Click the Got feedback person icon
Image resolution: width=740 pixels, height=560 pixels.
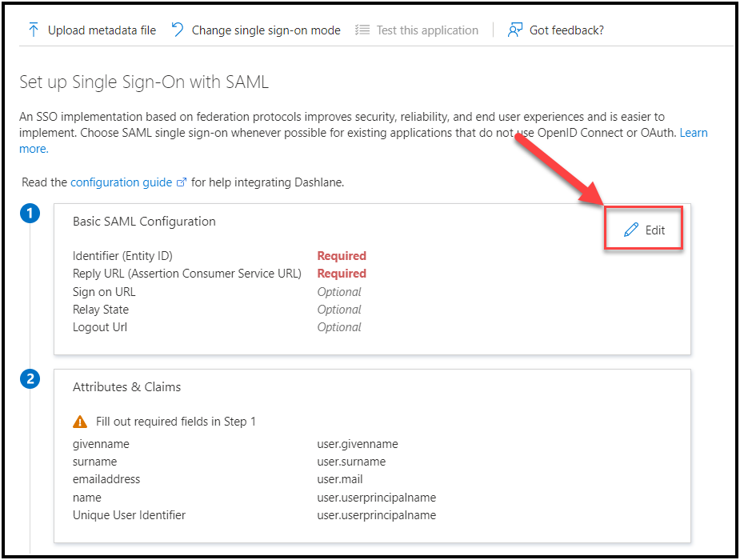click(515, 30)
